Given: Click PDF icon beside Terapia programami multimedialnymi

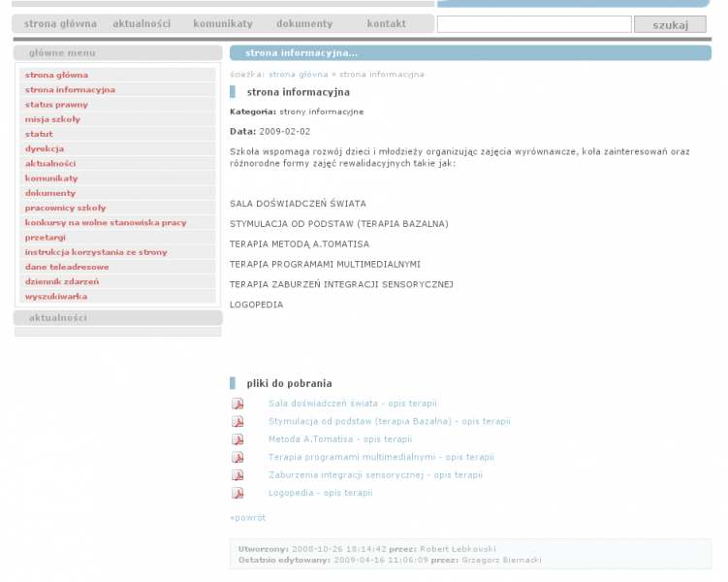Looking at the screenshot, I should (237, 458).
